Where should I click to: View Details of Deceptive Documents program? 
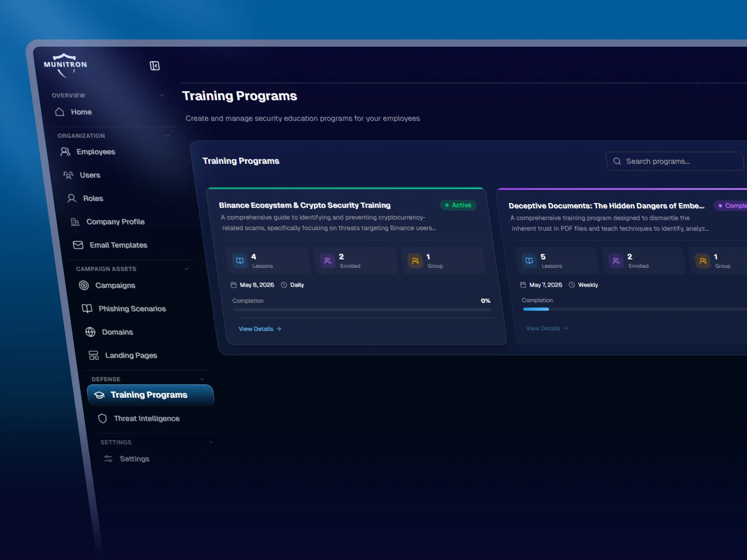click(547, 328)
